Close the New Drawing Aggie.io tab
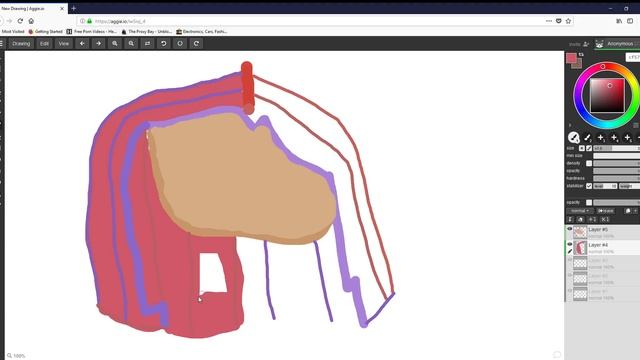The width and height of the screenshot is (640, 360). (62, 8)
